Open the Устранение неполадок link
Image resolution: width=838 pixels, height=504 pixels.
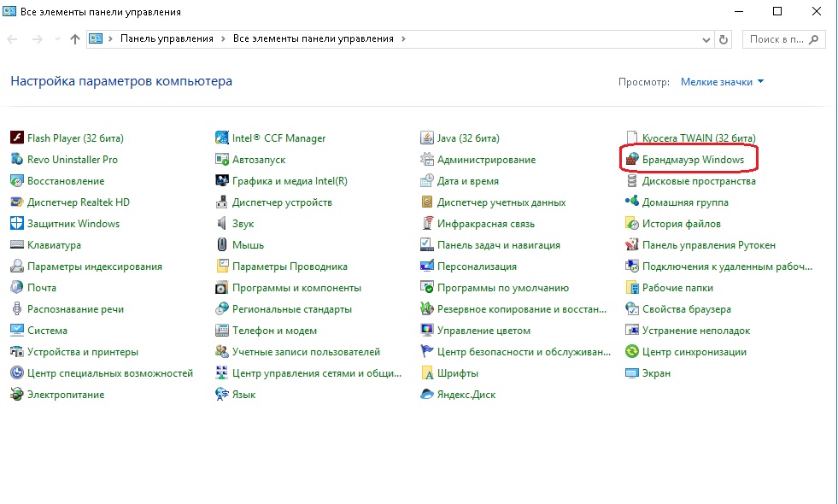696,331
